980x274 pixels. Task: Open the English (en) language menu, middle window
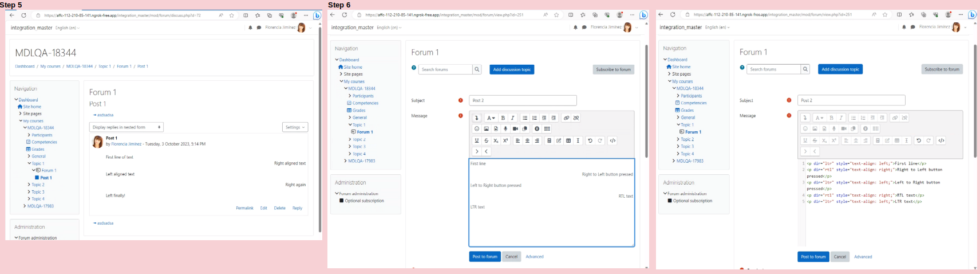(x=389, y=28)
